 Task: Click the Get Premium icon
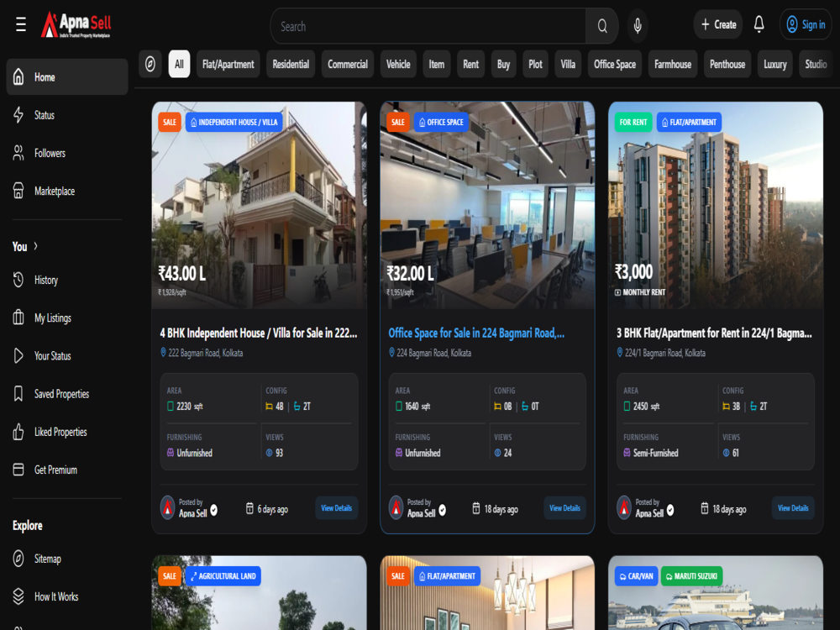pyautogui.click(x=18, y=470)
